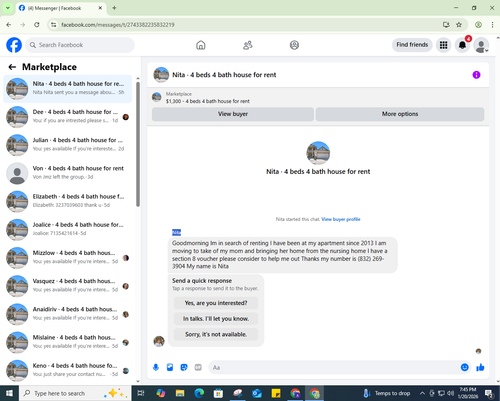
Task: Click the large listing photo in chat center
Action: 318,153
